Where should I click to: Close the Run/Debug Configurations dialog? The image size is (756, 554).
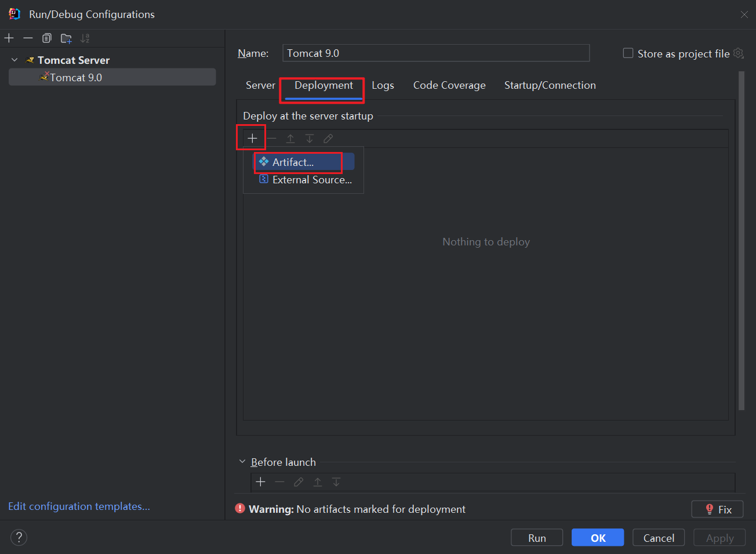coord(744,15)
